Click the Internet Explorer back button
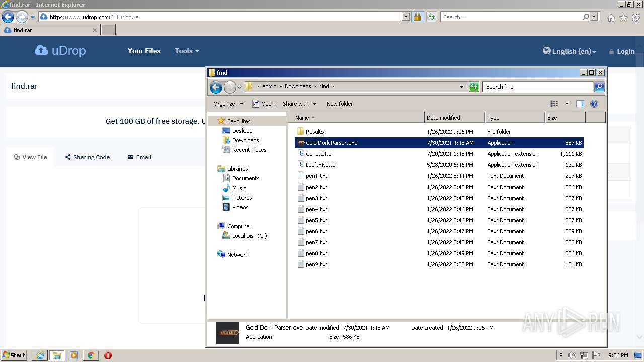This screenshot has height=362, width=644. pyautogui.click(x=8, y=17)
